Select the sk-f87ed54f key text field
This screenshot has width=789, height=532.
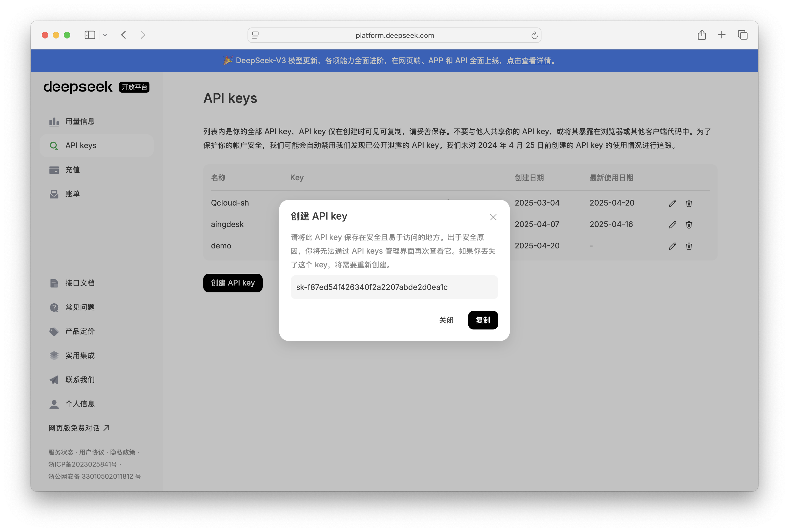tap(394, 287)
